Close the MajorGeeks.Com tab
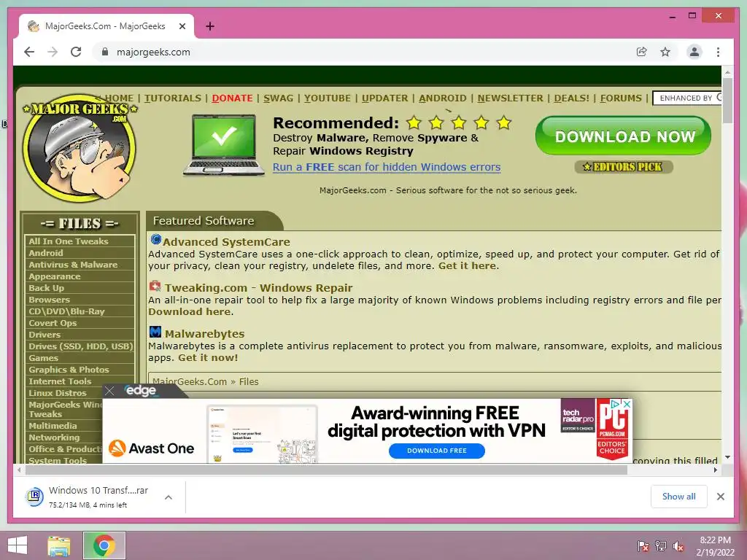747x560 pixels. (182, 27)
